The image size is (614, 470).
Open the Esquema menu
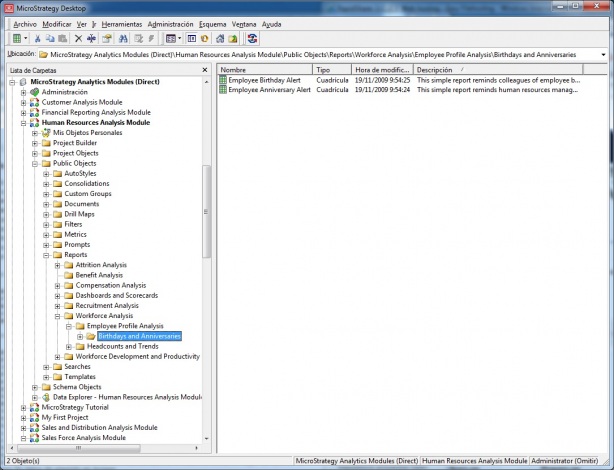tap(212, 23)
